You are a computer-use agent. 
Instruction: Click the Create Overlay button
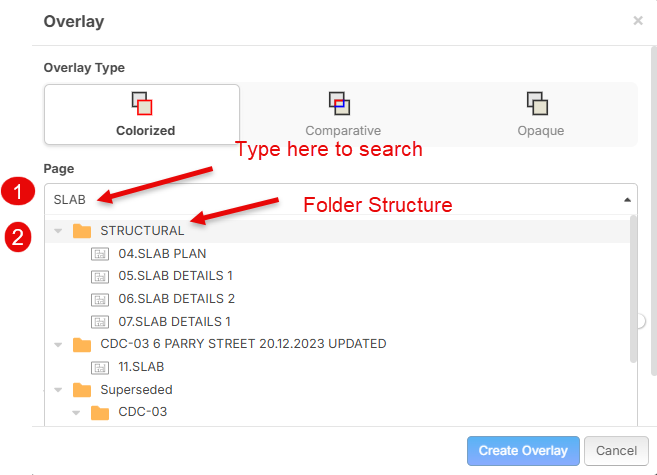pos(523,451)
